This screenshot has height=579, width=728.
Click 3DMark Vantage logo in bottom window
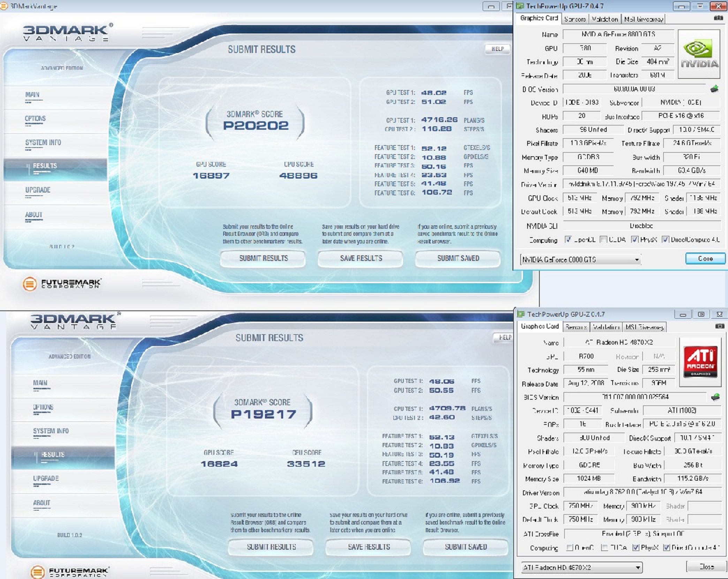75,321
